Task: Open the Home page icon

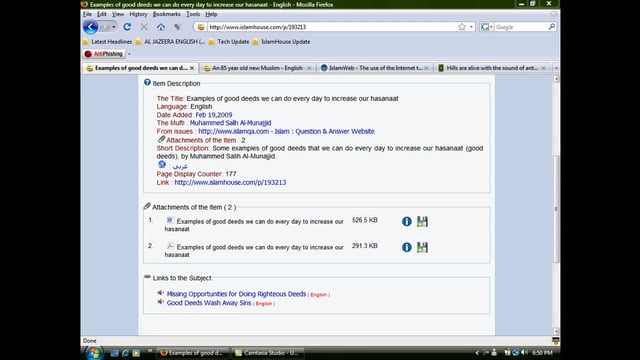Action: coord(161,27)
